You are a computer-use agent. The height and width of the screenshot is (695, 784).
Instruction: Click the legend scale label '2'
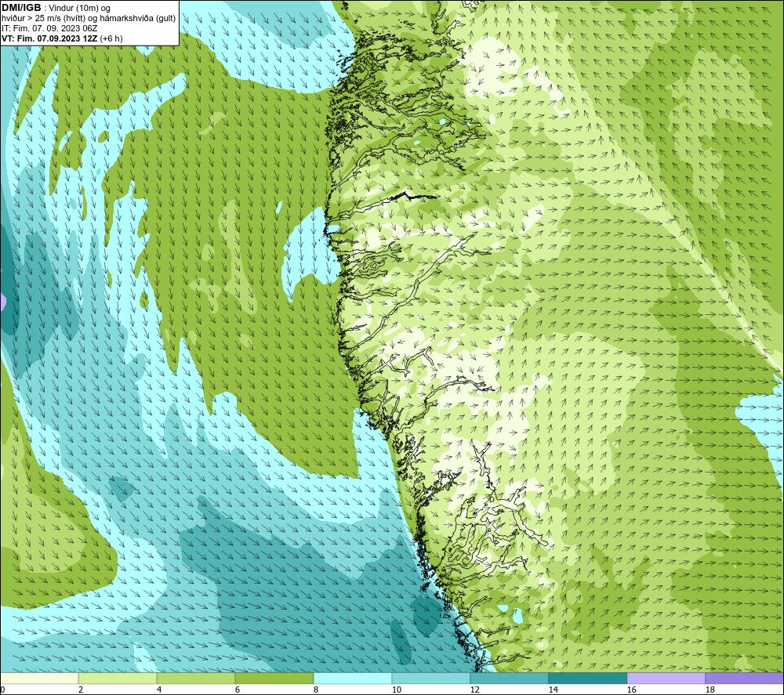coord(81,690)
